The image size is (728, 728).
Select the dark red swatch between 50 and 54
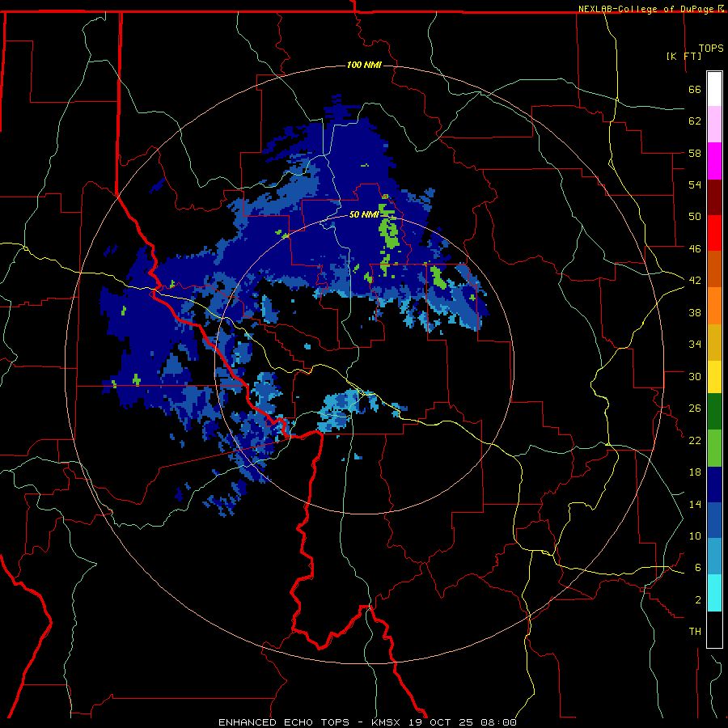click(x=714, y=197)
